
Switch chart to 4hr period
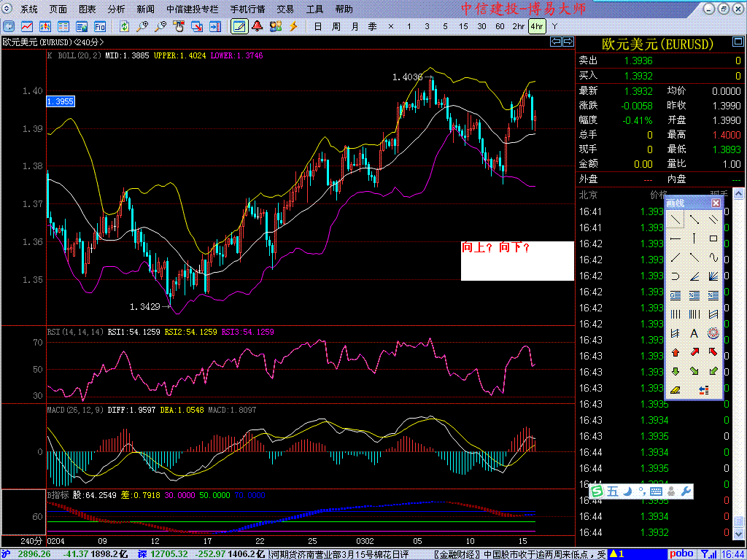pos(537,26)
